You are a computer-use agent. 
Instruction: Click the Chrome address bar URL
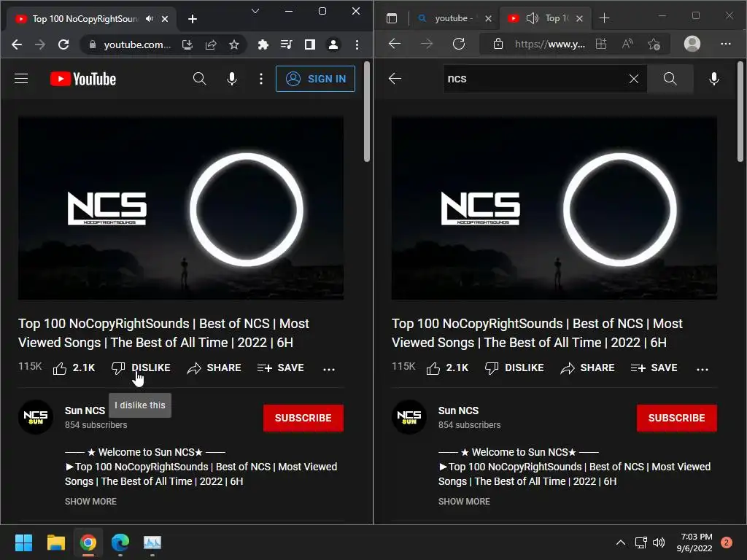pyautogui.click(x=137, y=44)
